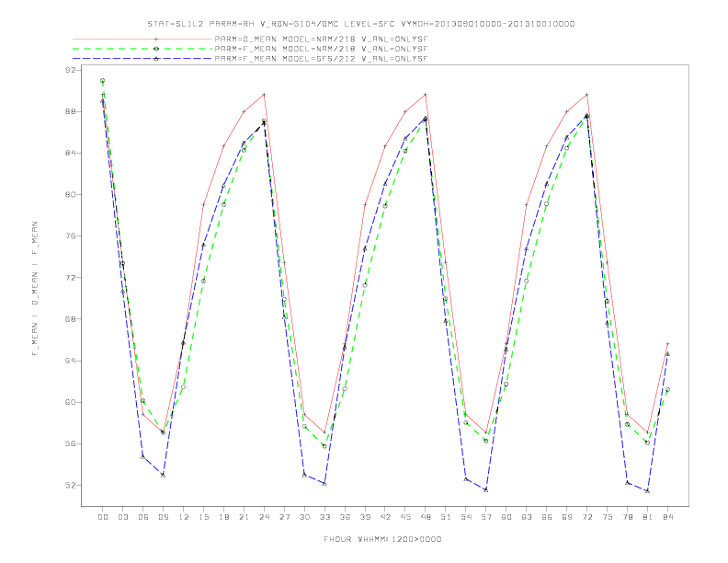728x563 pixels.
Task: Click x-axis tick label 09
Action: [163, 517]
